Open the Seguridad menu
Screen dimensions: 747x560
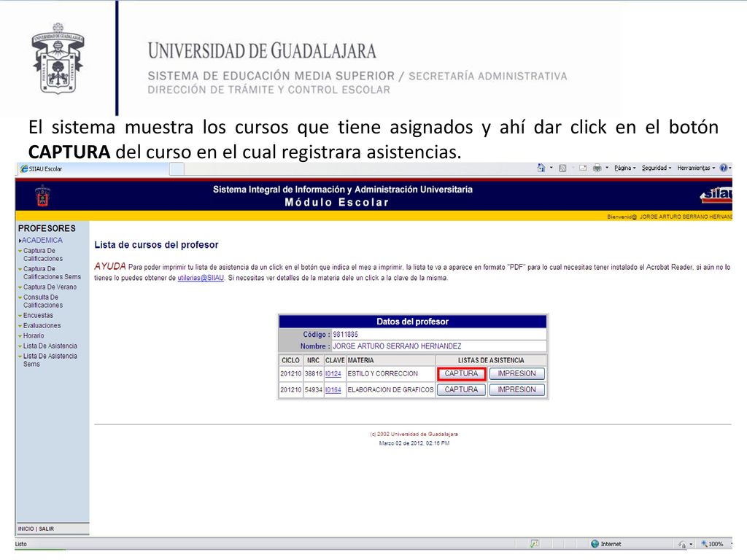pyautogui.click(x=657, y=168)
